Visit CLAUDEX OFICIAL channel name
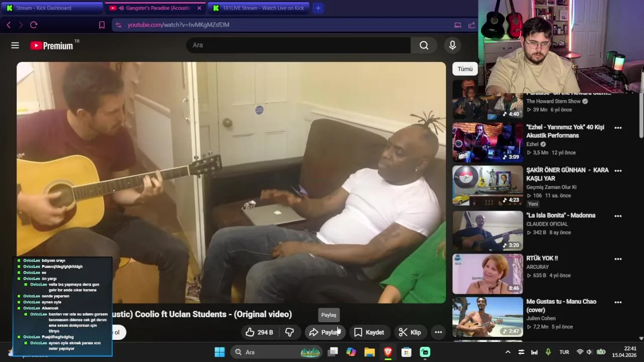644x362 pixels. point(547,224)
